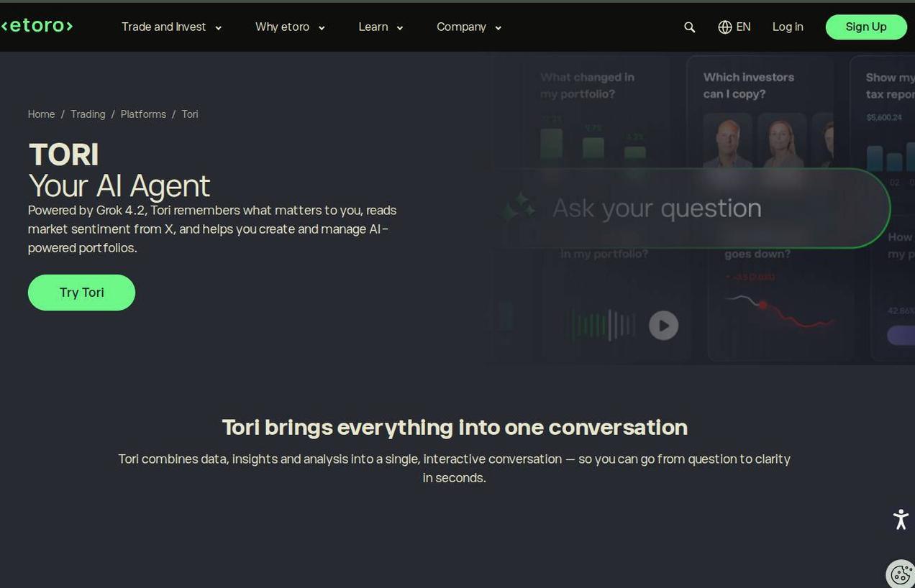Click the sparkle stars icon
The height and width of the screenshot is (588, 915).
pos(519,208)
